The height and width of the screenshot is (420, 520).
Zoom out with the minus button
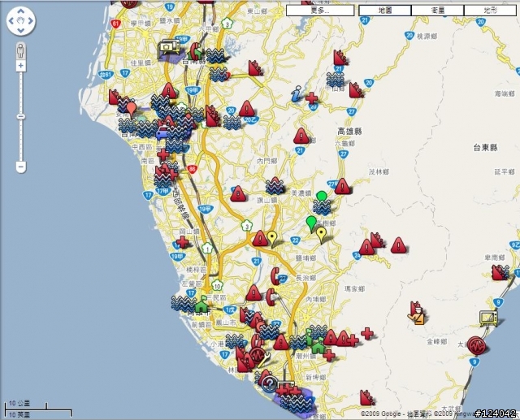click(x=20, y=167)
